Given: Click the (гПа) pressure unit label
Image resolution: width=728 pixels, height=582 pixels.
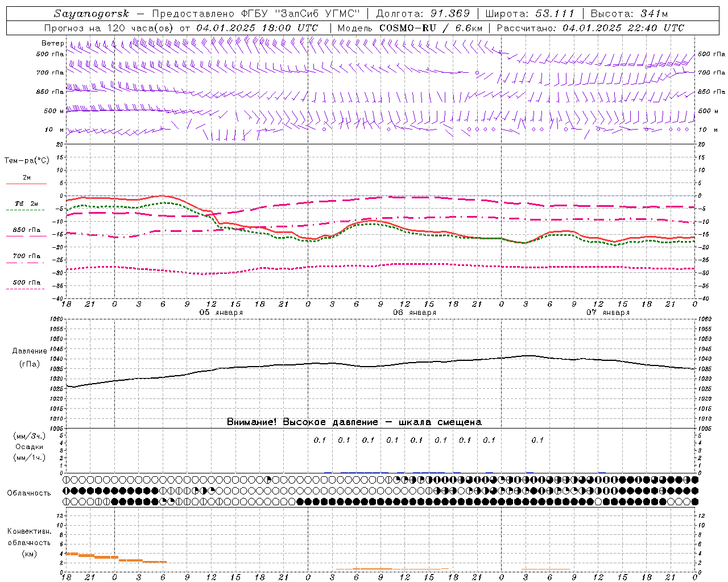Looking at the screenshot, I should 30,364.
